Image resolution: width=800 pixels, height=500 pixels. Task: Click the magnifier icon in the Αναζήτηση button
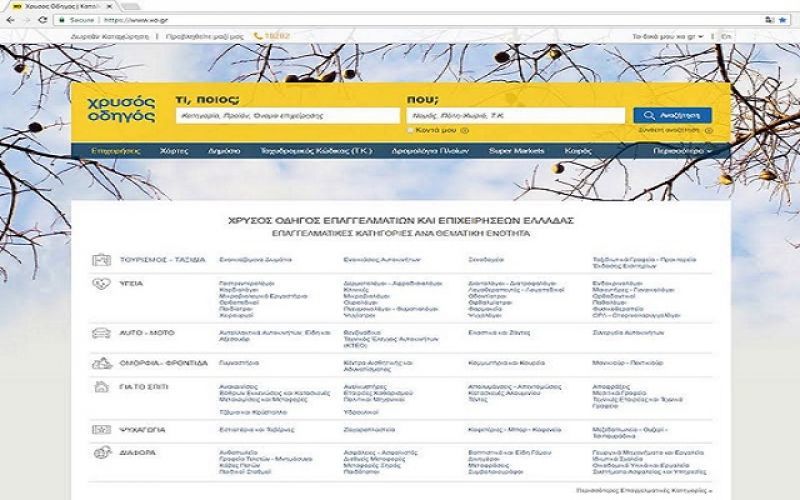pos(649,115)
